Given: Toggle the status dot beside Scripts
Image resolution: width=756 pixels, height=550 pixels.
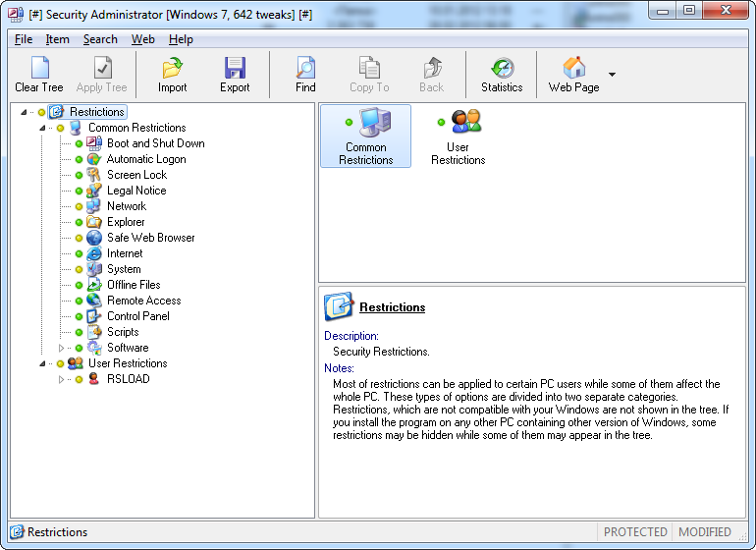Looking at the screenshot, I should pos(80,332).
